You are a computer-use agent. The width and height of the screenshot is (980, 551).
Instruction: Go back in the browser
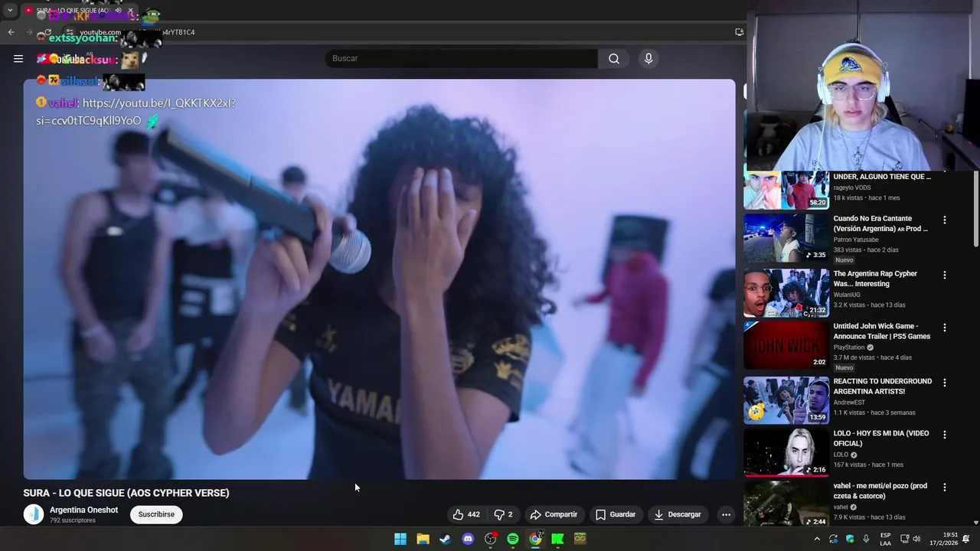tap(11, 32)
